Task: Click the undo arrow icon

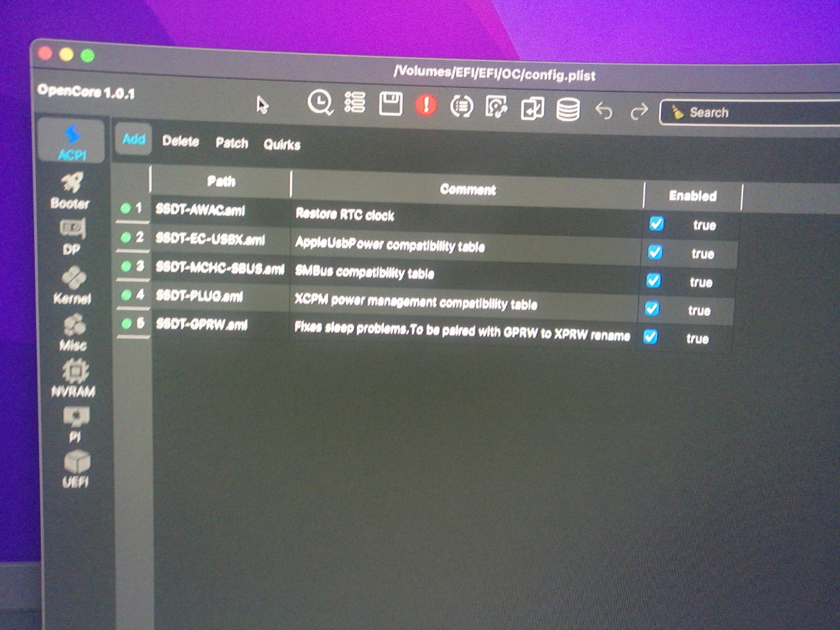Action: pyautogui.click(x=603, y=111)
